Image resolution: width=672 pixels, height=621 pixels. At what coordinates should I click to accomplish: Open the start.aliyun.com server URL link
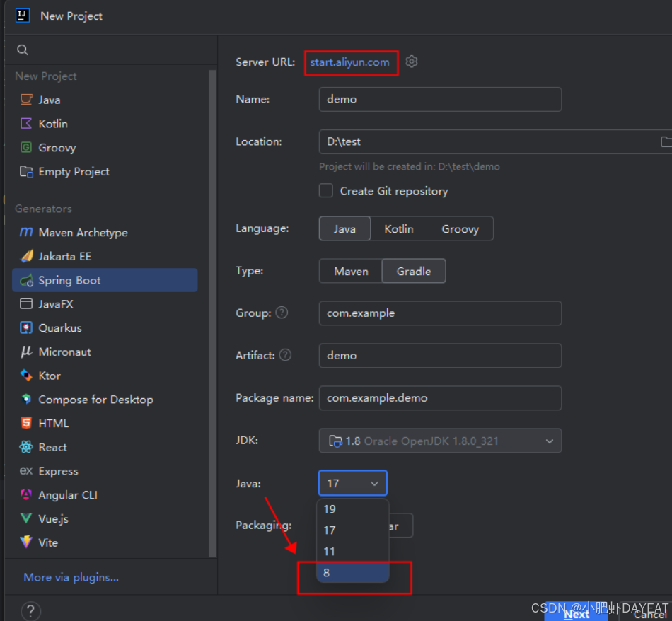pyautogui.click(x=349, y=62)
